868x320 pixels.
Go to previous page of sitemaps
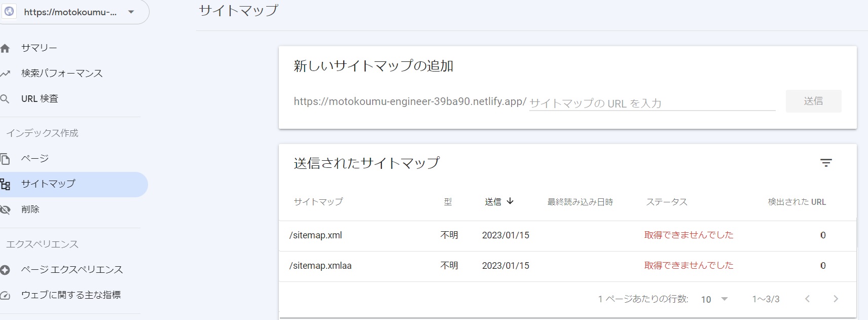(x=807, y=299)
